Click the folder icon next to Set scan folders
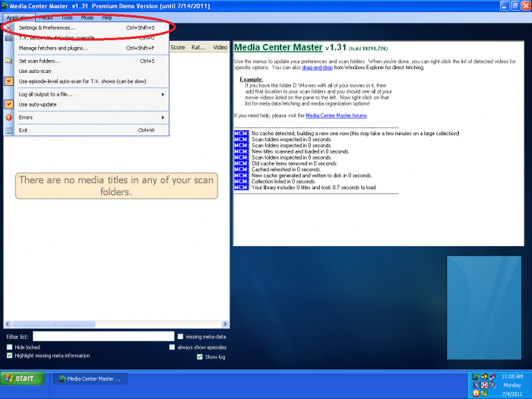Image resolution: width=532 pixels, height=399 pixels. [9, 61]
